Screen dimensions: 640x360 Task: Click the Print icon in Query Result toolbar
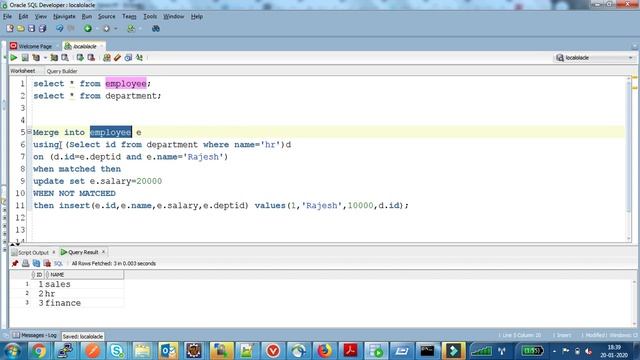click(25, 263)
